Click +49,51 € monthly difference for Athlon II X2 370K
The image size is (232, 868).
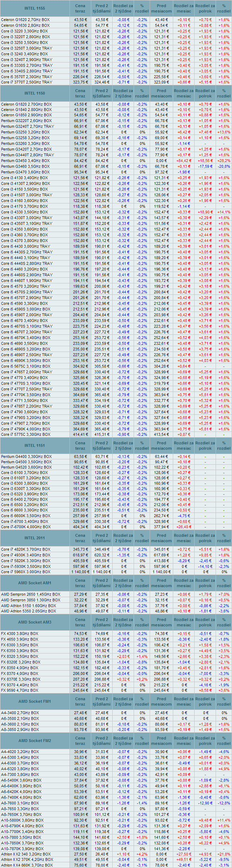[x=184, y=860]
